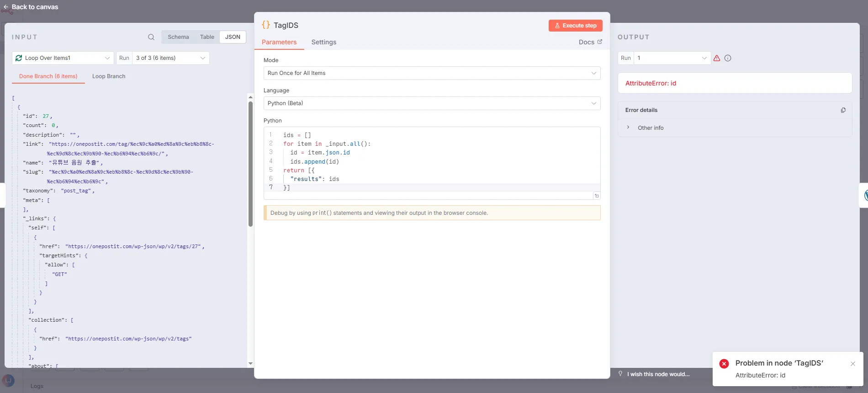Image resolution: width=868 pixels, height=393 pixels.
Task: Click the '"results": ids' code line
Action: point(315,179)
